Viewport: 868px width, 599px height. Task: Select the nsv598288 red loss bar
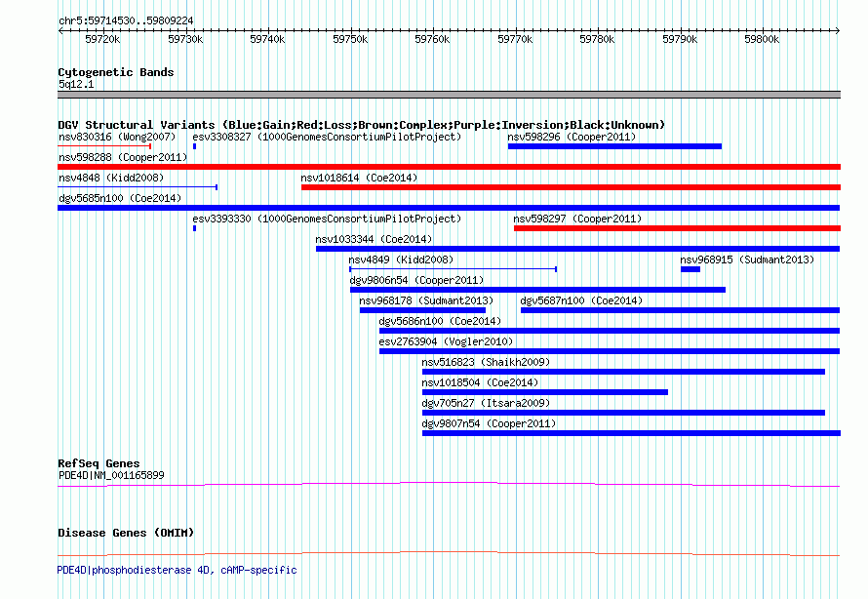point(449,167)
